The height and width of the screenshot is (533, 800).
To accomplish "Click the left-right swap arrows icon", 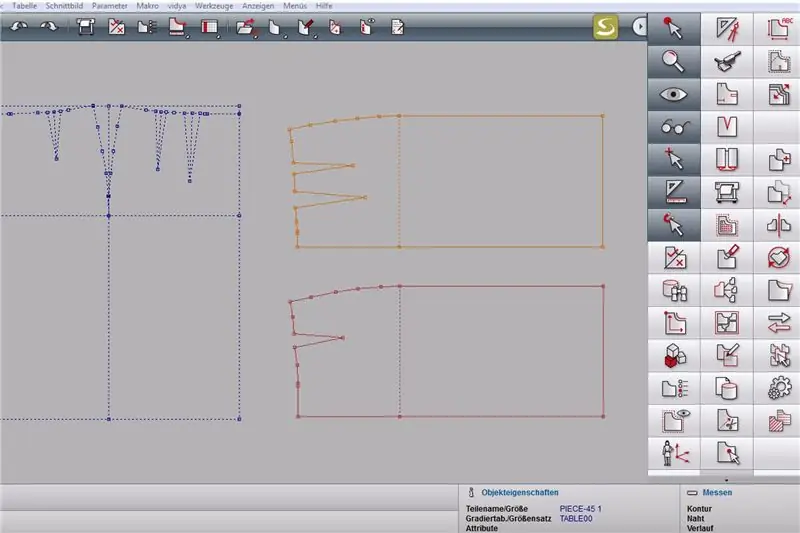I will (x=779, y=323).
